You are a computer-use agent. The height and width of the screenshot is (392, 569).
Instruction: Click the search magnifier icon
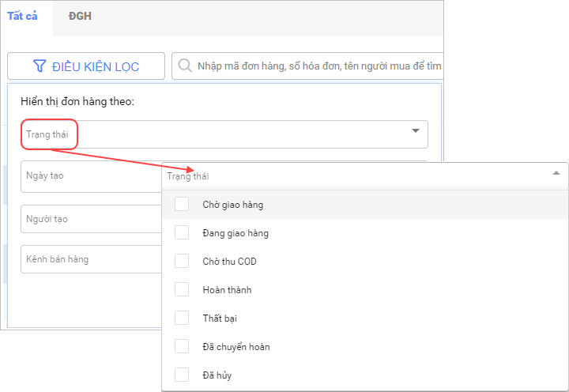point(185,66)
